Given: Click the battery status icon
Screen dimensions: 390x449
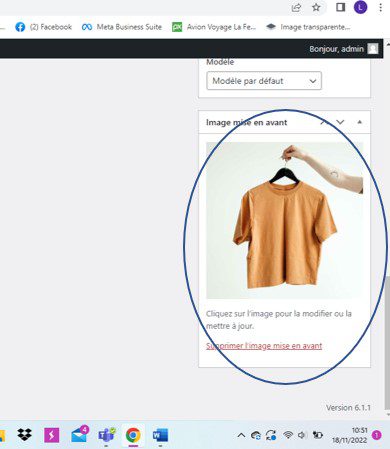Looking at the screenshot, I should pyautogui.click(x=318, y=435).
